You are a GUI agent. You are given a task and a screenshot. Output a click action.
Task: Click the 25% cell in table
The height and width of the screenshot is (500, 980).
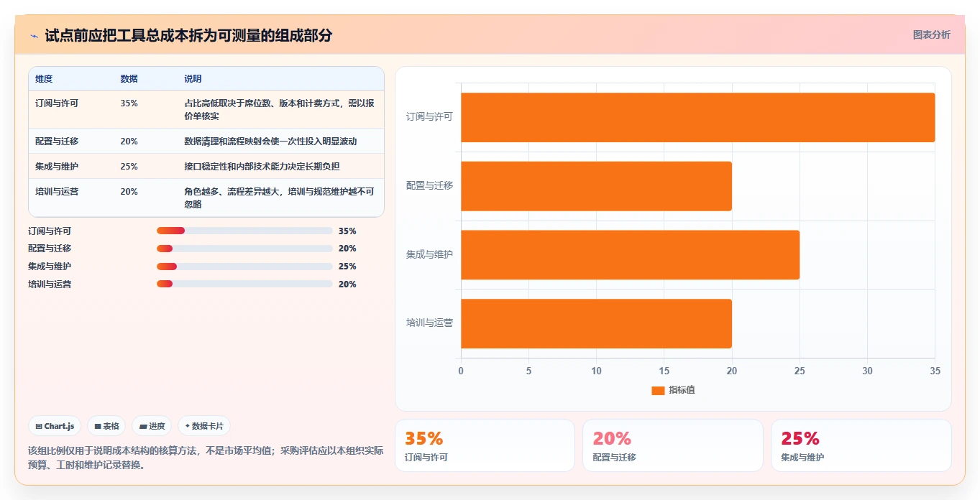pyautogui.click(x=129, y=167)
